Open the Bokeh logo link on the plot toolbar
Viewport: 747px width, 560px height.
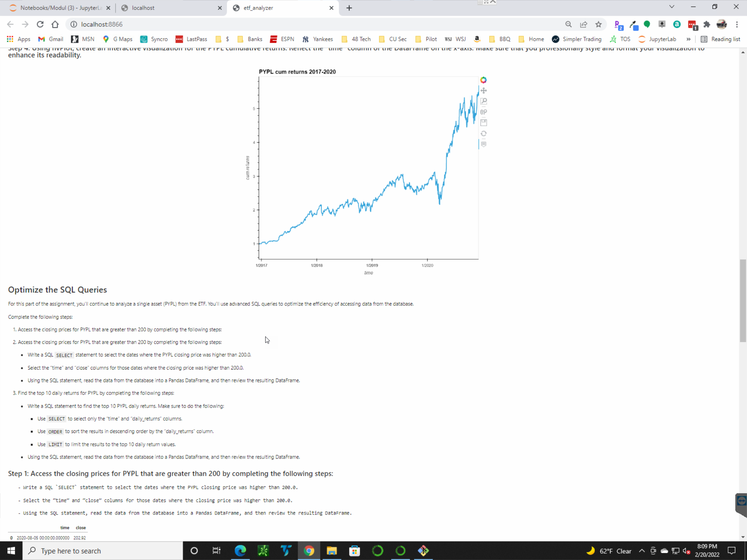pyautogui.click(x=484, y=80)
